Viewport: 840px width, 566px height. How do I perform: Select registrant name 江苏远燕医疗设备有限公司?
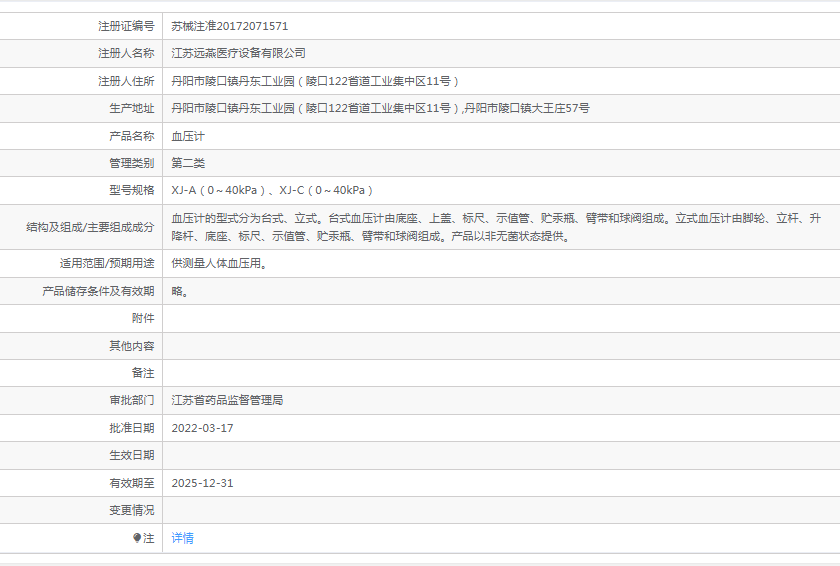pos(238,53)
